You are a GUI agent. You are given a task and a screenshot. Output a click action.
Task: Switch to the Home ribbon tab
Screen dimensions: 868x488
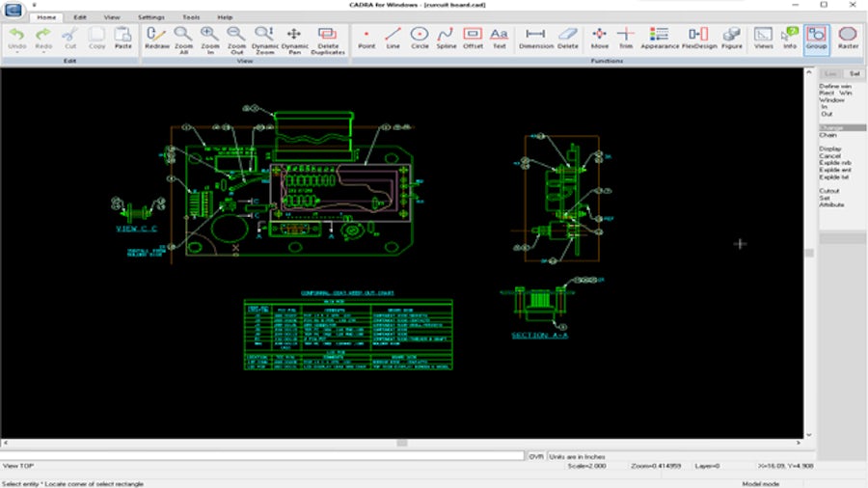[46, 17]
